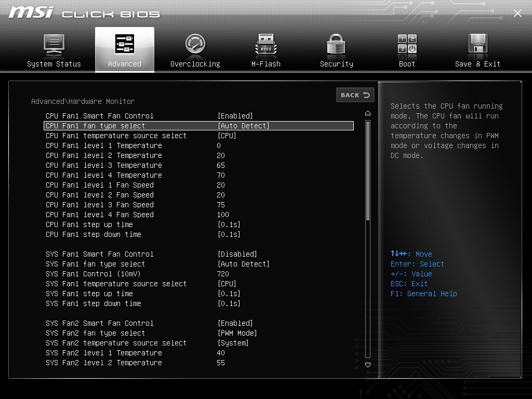Click the scroll up arrow

click(368, 113)
